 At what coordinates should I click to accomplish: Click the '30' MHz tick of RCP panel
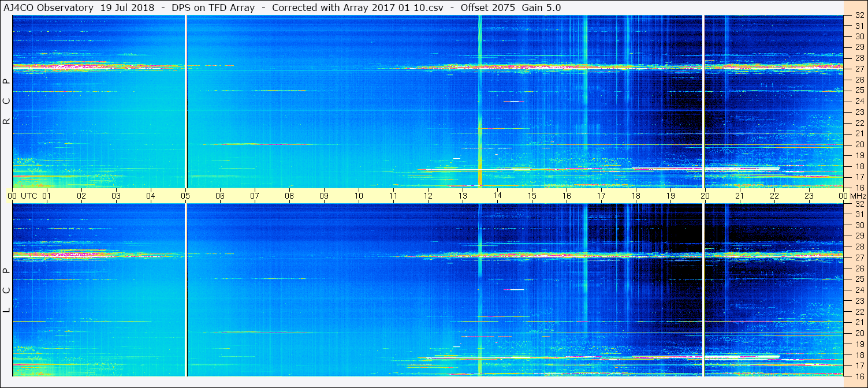pyautogui.click(x=859, y=36)
